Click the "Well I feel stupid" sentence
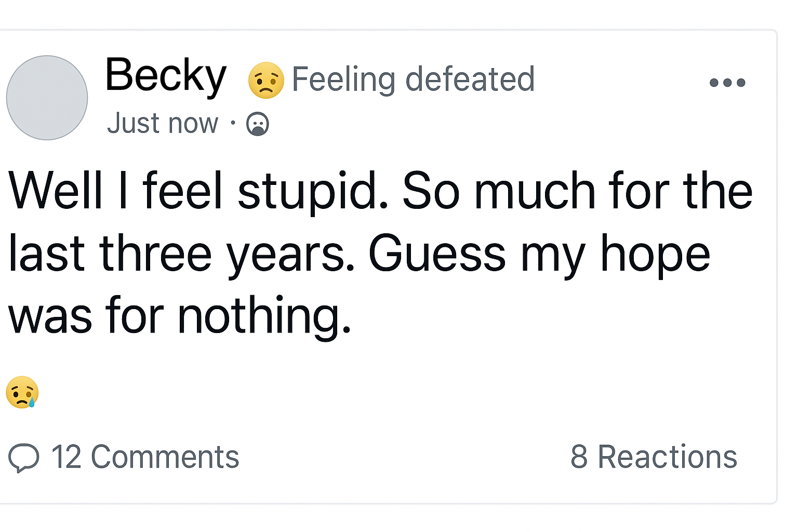Viewport: 798px width, 532px height. [198, 191]
